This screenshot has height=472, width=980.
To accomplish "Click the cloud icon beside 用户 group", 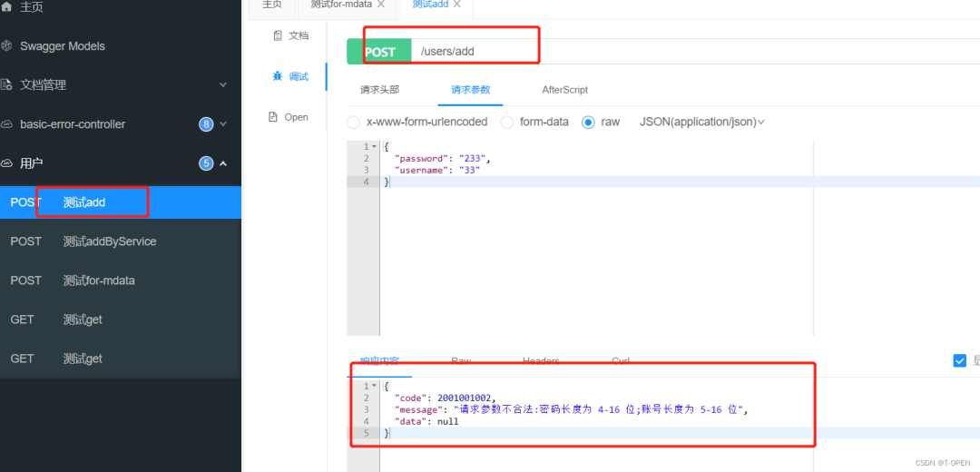I will tap(7, 163).
